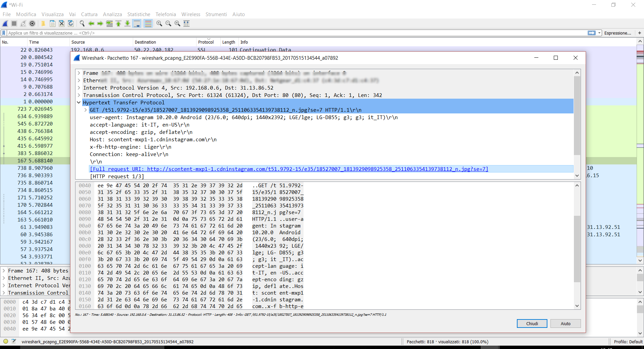Find a packet magnifier icon
The height and width of the screenshot is (349, 644).
click(x=82, y=23)
